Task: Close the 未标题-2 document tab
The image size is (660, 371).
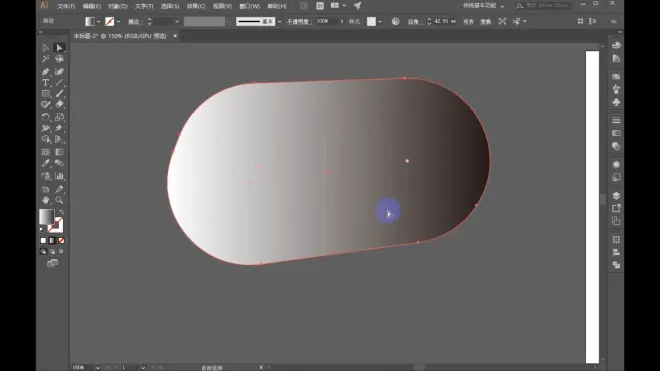Action: click(x=175, y=36)
